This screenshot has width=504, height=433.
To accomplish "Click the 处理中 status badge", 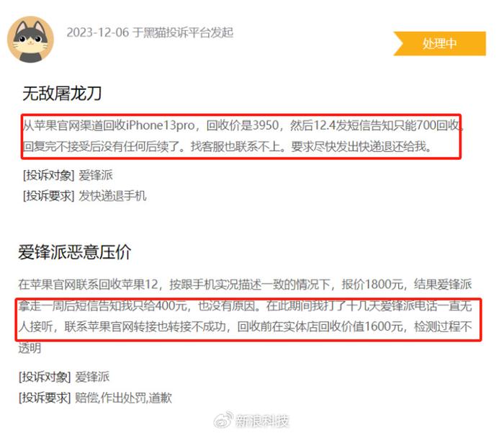I will pos(440,43).
